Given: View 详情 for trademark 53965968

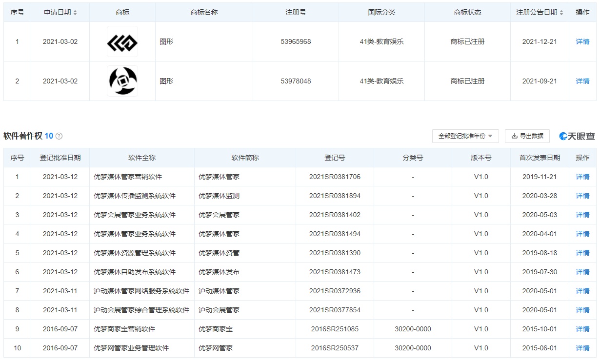Looking at the screenshot, I should pos(582,41).
